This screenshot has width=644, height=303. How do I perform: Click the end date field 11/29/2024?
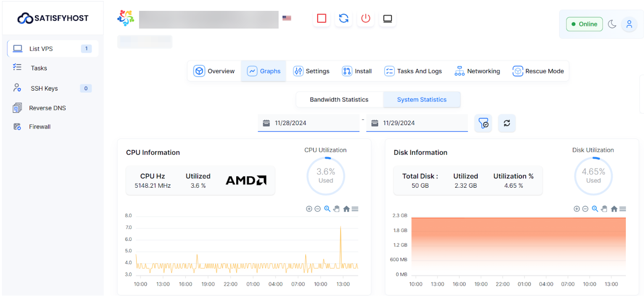417,123
